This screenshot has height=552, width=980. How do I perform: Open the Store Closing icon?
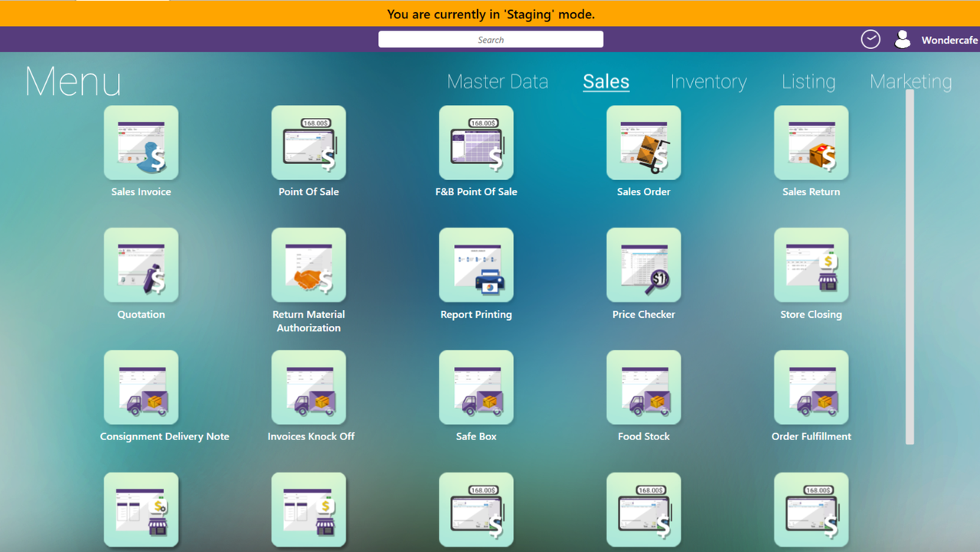click(812, 265)
